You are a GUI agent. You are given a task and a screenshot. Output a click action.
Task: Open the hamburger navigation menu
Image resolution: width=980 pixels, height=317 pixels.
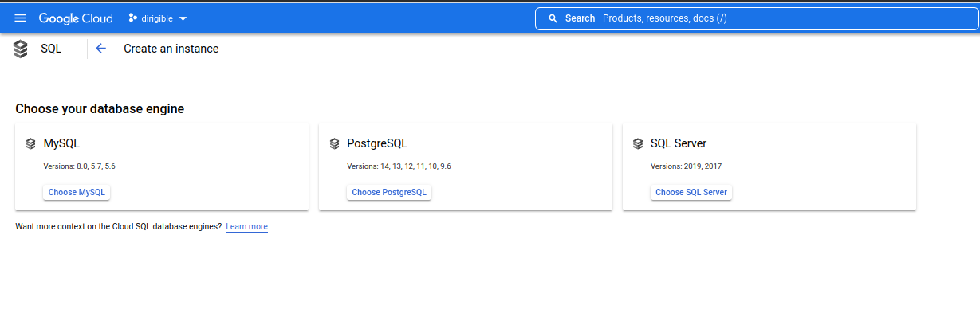coord(20,18)
